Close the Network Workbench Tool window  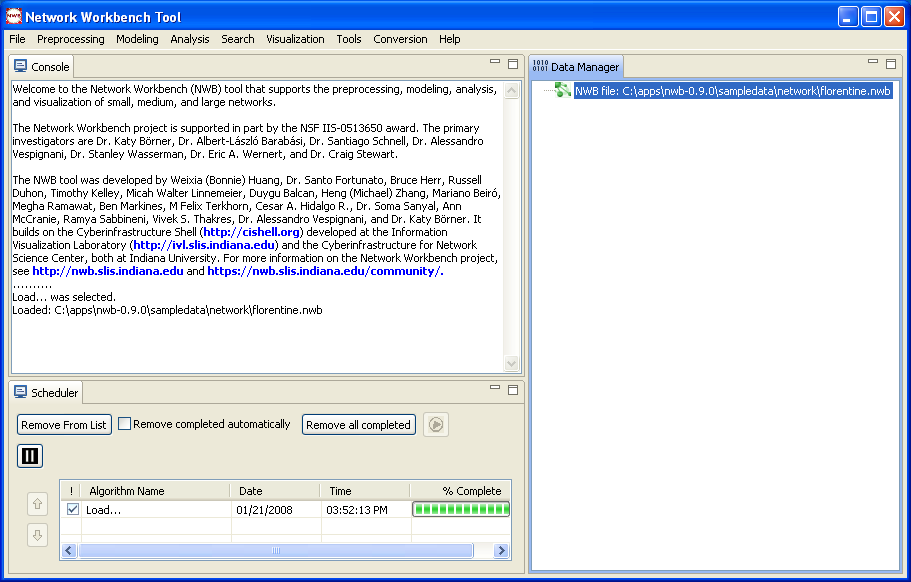pyautogui.click(x=894, y=17)
